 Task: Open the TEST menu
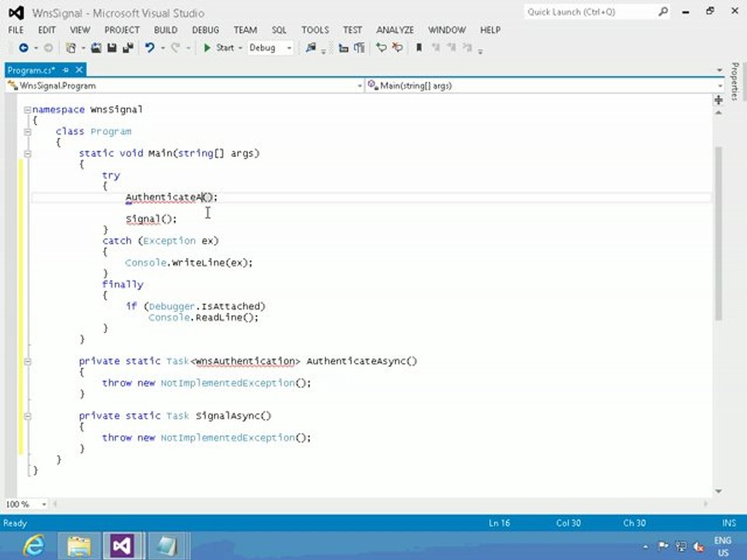click(x=352, y=30)
